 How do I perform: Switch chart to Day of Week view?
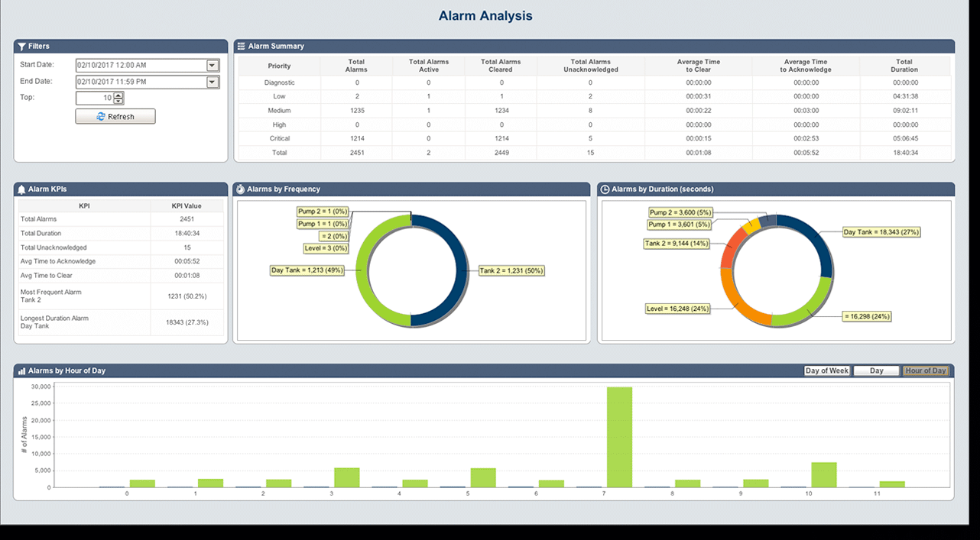pos(827,371)
